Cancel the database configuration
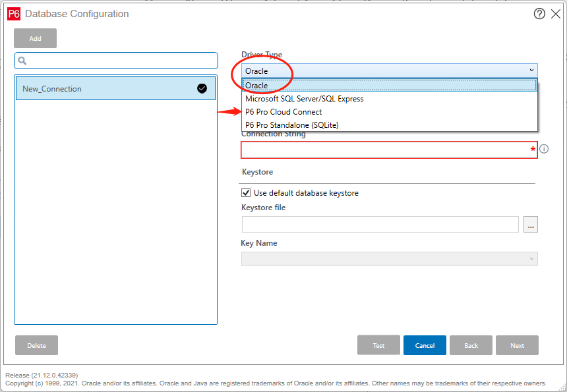This screenshot has width=567, height=392. [425, 345]
